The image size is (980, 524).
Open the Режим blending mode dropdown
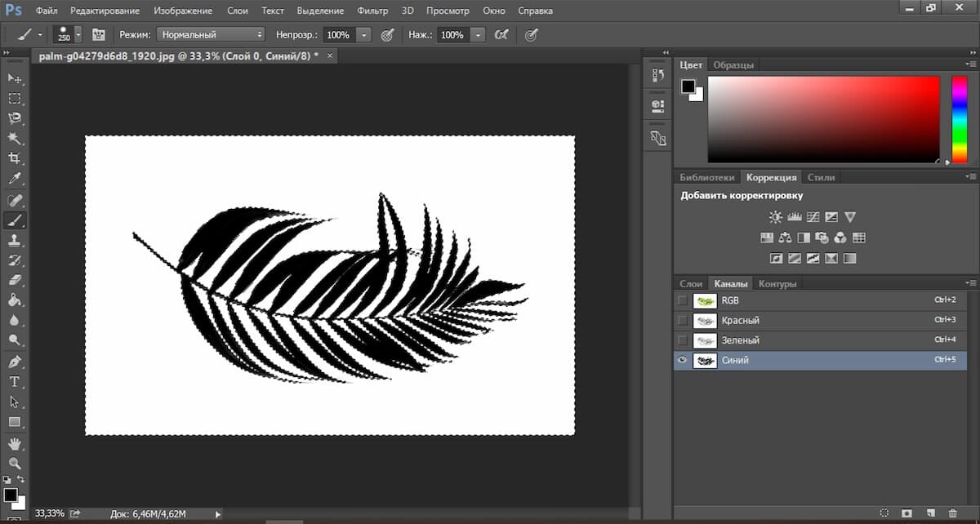tap(212, 35)
